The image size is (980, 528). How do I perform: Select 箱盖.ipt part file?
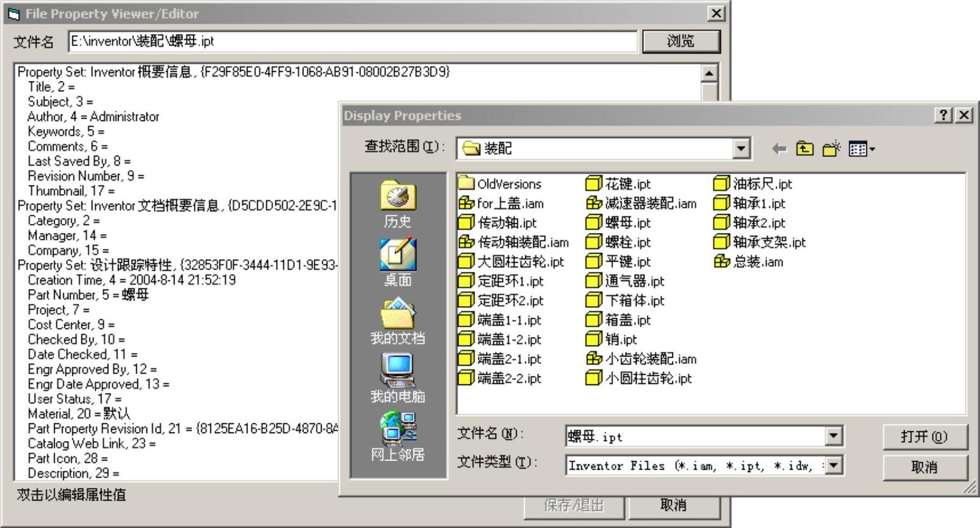tap(618, 320)
